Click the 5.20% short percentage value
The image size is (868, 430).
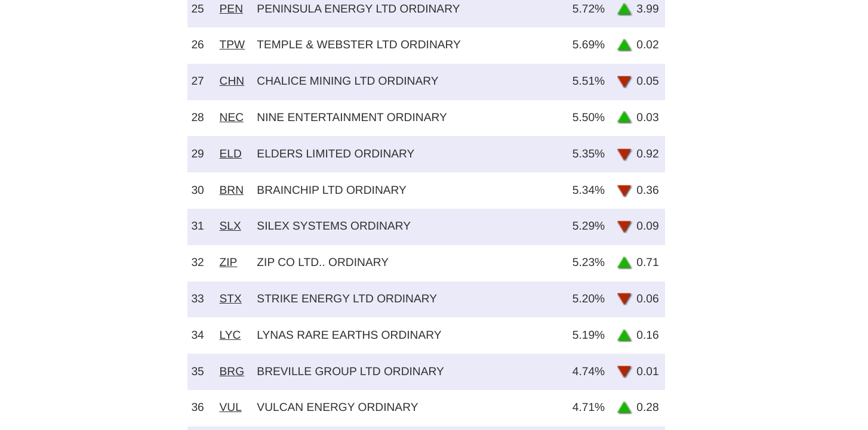click(x=589, y=299)
